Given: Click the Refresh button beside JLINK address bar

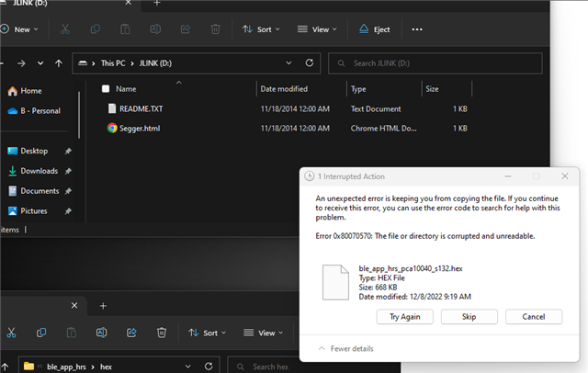Looking at the screenshot, I should click(310, 63).
